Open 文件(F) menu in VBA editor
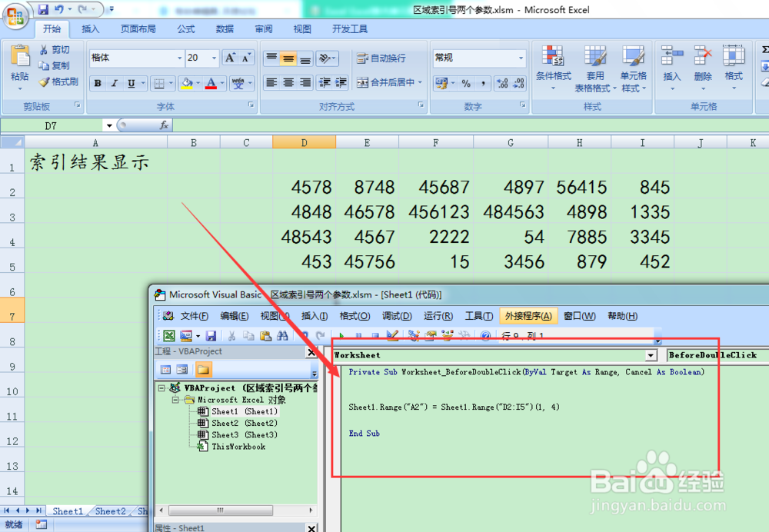Image resolution: width=769 pixels, height=532 pixels. tap(195, 316)
